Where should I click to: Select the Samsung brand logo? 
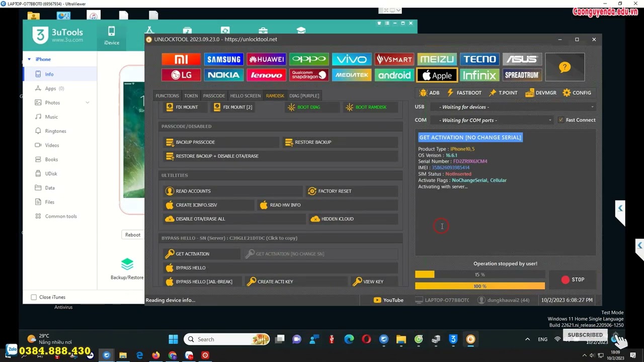point(224,59)
